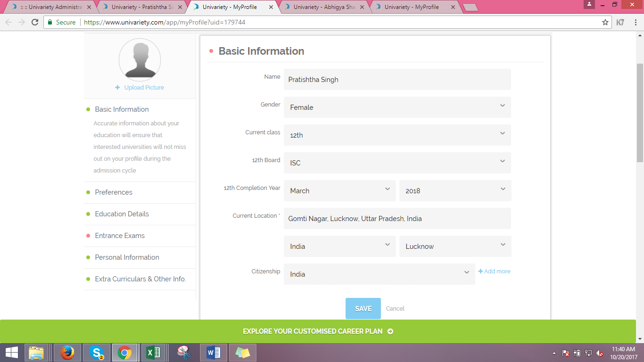The image size is (644, 362).
Task: Open the location country dropdown
Action: (x=340, y=247)
